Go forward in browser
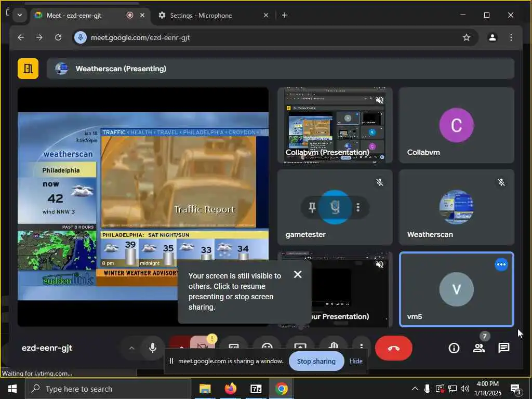The width and height of the screenshot is (532, 399). [39, 37]
